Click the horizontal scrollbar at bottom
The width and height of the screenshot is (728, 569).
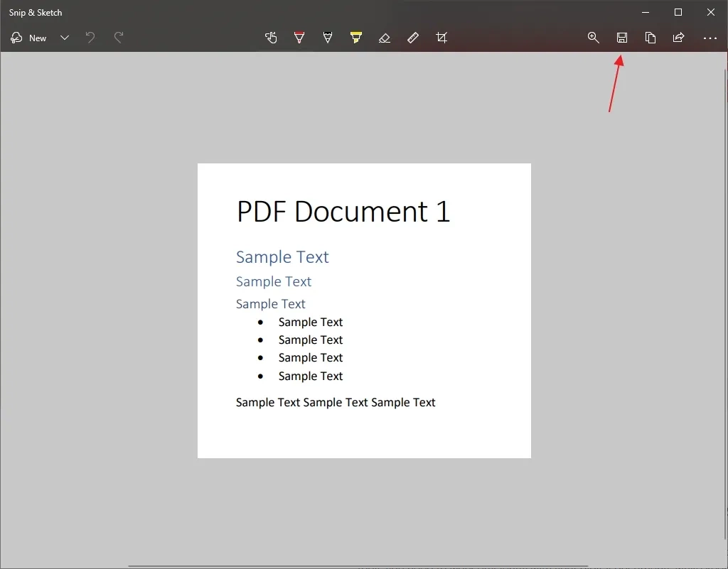[358, 566]
